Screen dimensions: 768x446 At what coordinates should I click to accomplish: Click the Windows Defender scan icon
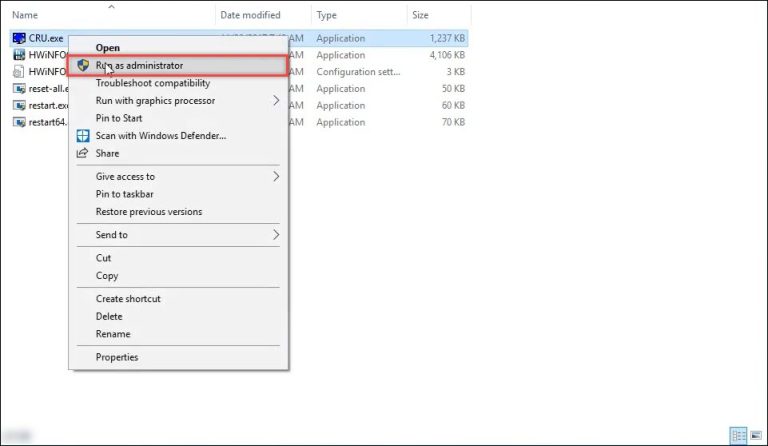coord(83,135)
